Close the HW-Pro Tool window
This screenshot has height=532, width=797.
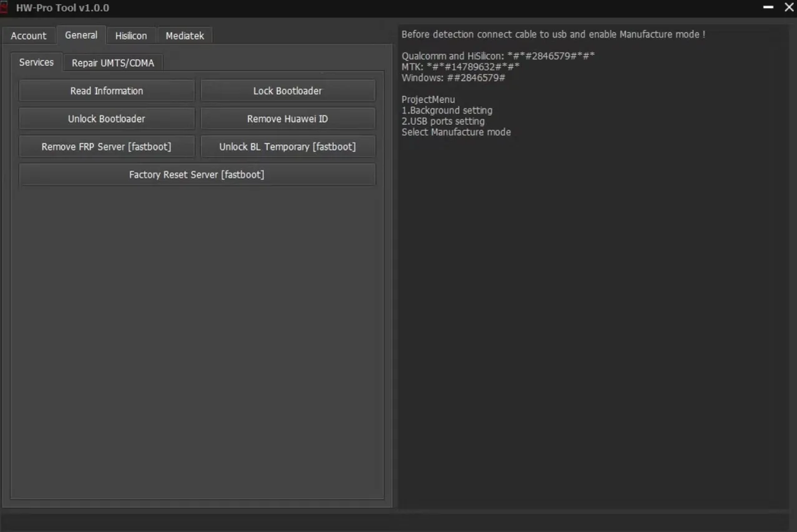pyautogui.click(x=789, y=7)
